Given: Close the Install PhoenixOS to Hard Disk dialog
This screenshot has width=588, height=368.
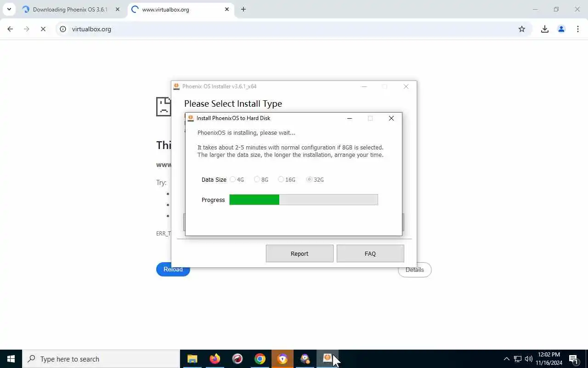Looking at the screenshot, I should coord(391,118).
